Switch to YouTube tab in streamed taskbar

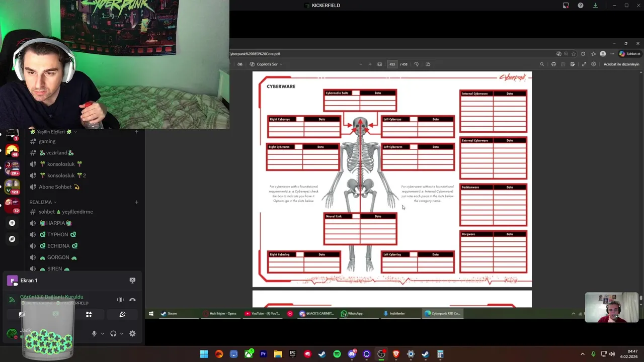click(x=262, y=313)
